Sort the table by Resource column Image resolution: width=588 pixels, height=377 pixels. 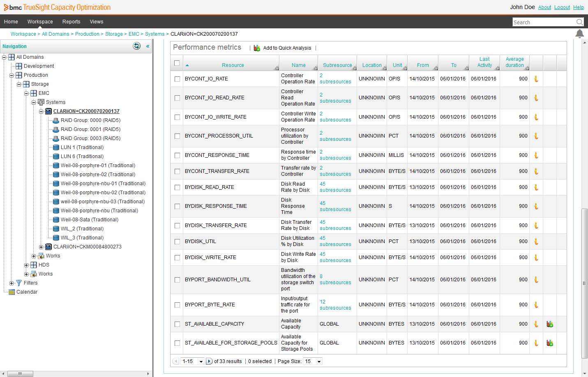point(233,65)
